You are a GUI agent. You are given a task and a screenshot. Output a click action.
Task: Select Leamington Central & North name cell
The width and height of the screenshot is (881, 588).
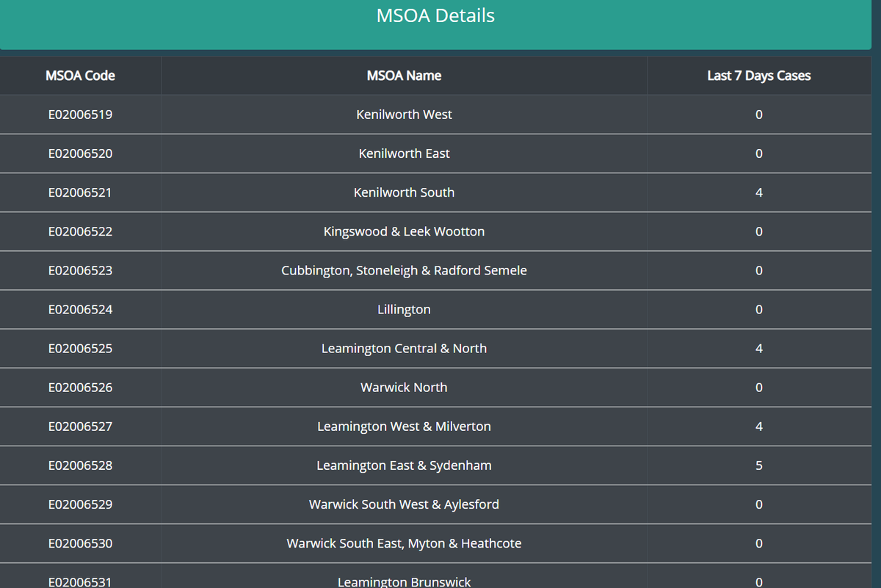click(x=404, y=348)
